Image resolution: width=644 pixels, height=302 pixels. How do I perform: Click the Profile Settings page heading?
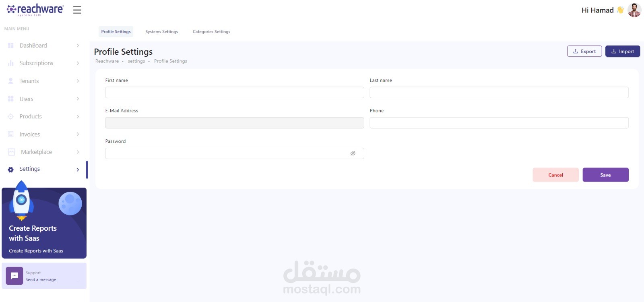coord(123,52)
